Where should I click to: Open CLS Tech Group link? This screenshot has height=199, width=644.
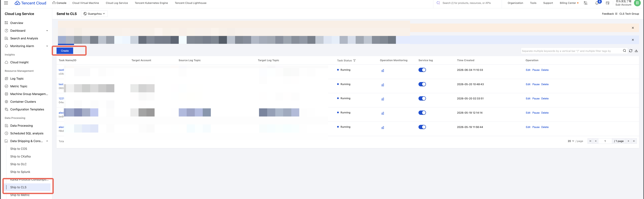point(629,14)
